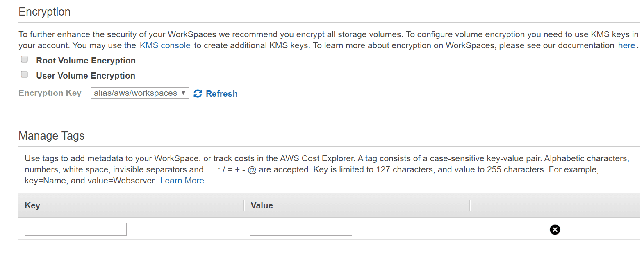Click the User Volume Encryption label
The height and width of the screenshot is (255, 644).
point(86,76)
